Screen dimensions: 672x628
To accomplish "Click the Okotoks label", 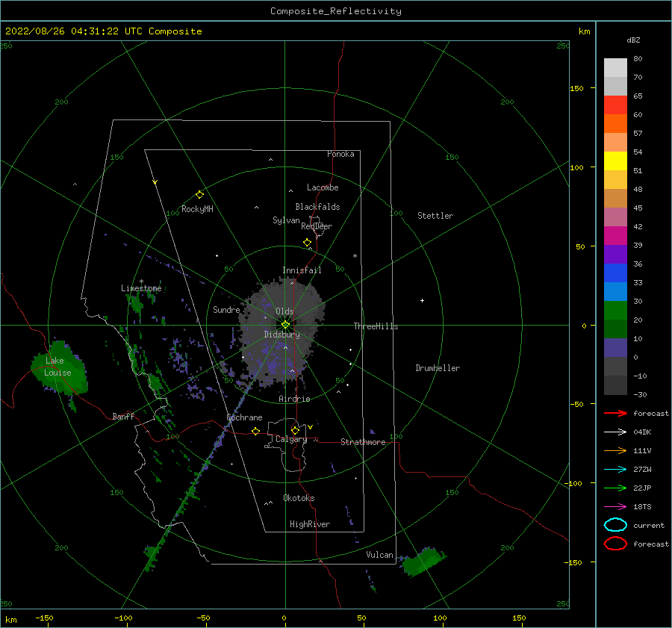I will (x=299, y=498).
